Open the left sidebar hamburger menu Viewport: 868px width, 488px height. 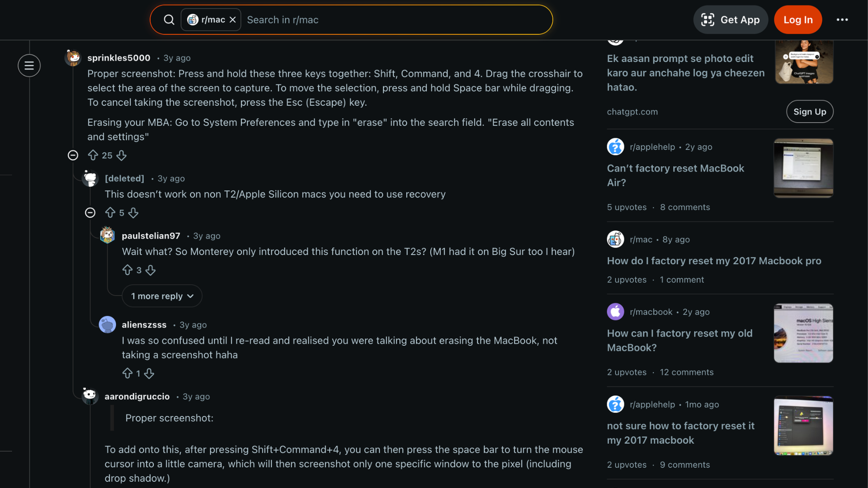29,66
